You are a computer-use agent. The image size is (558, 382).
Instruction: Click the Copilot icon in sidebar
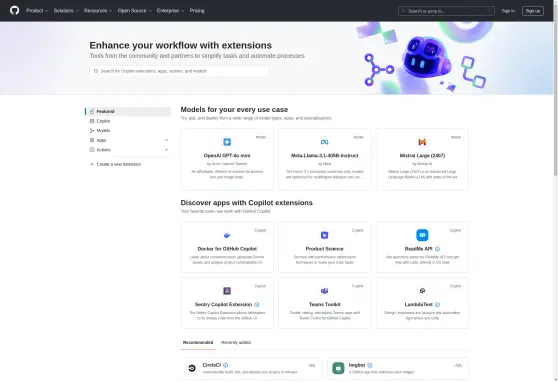coord(92,121)
